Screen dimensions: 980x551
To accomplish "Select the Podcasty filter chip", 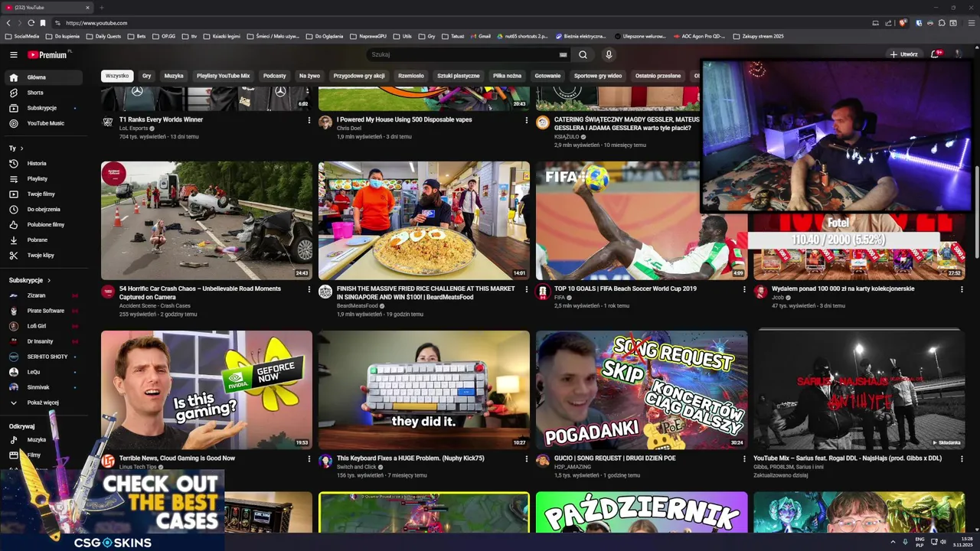I will (274, 76).
